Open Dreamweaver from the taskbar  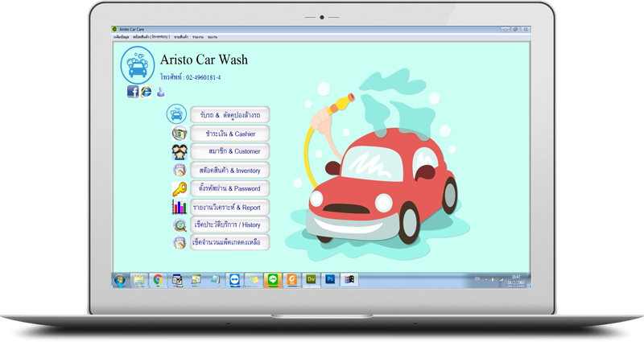[x=311, y=279]
